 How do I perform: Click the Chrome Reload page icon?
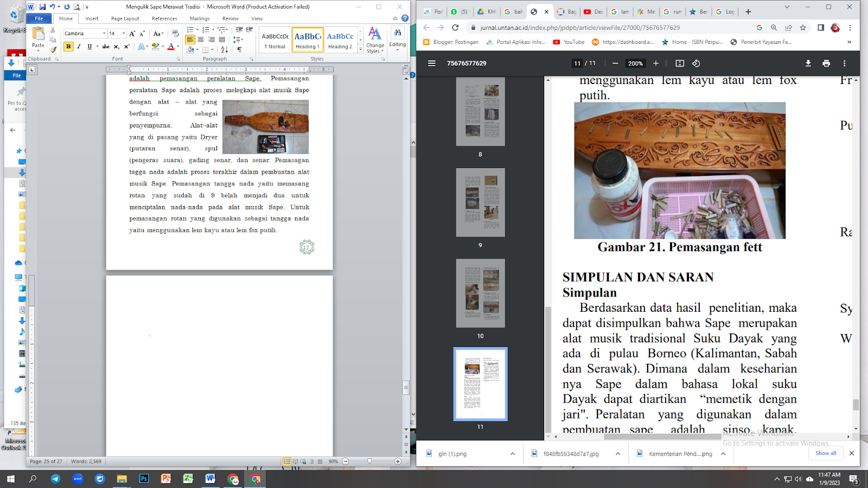455,28
